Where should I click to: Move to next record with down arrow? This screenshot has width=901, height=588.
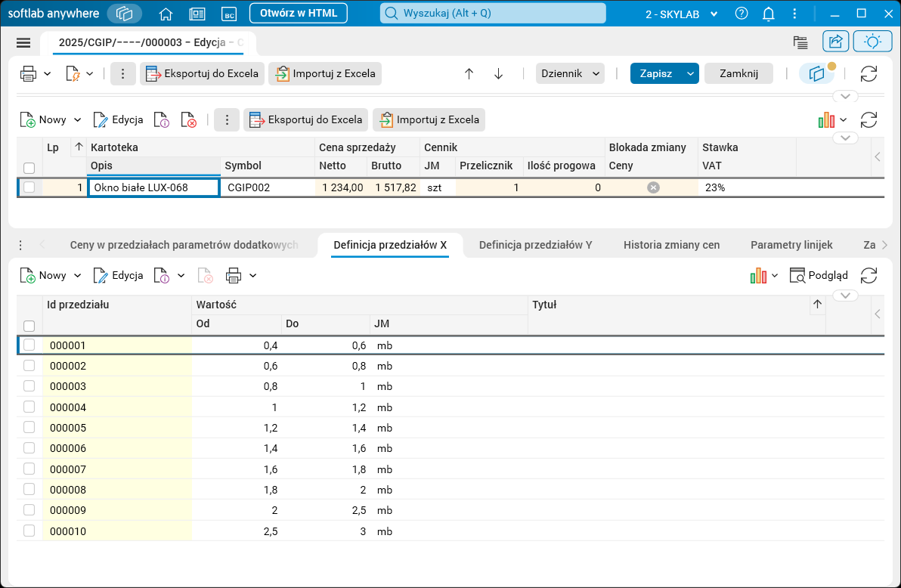[498, 73]
